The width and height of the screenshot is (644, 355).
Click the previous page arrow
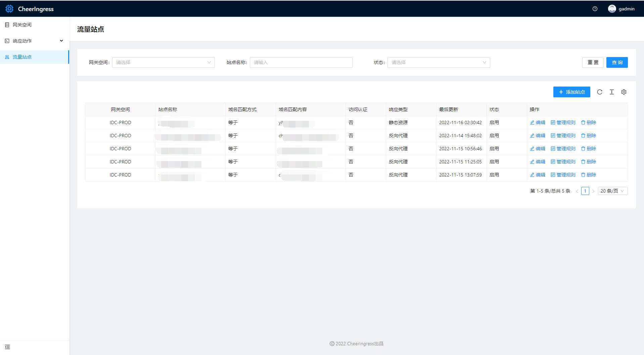point(577,191)
